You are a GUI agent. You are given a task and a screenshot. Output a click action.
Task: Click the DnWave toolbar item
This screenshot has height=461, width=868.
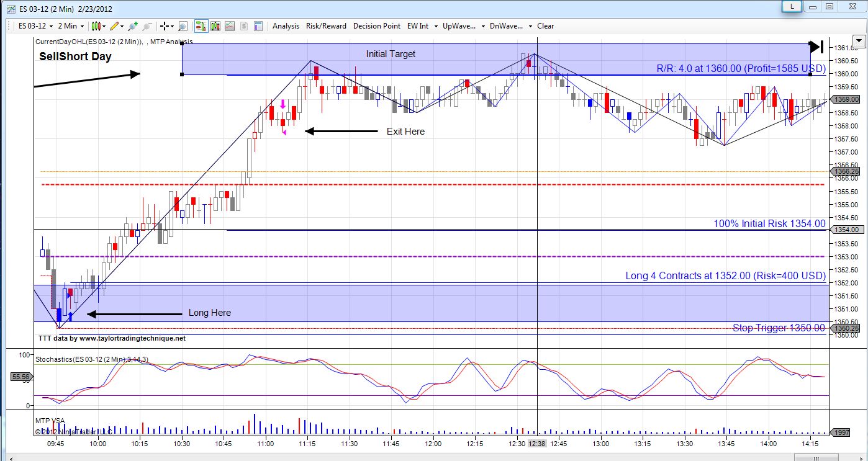tap(507, 26)
